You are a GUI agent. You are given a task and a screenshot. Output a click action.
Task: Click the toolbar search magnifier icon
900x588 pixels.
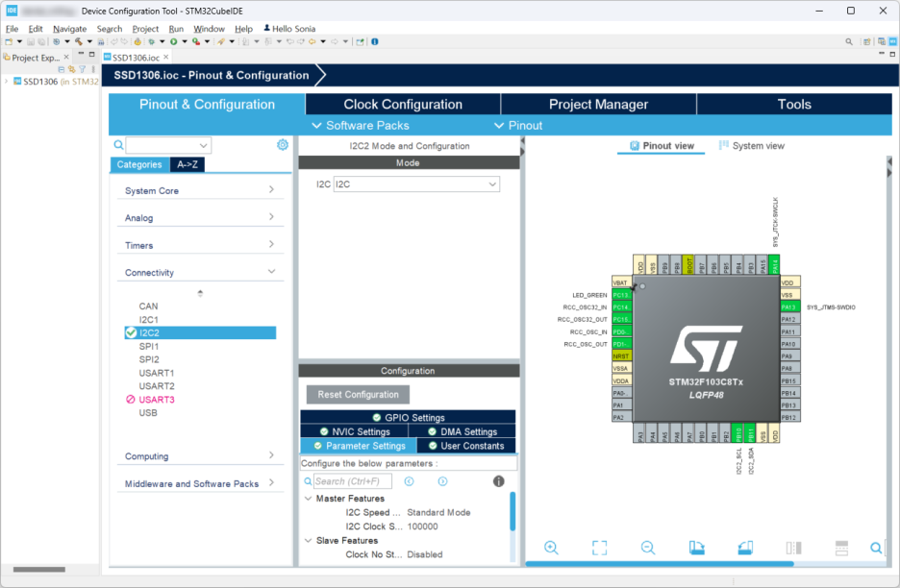849,42
